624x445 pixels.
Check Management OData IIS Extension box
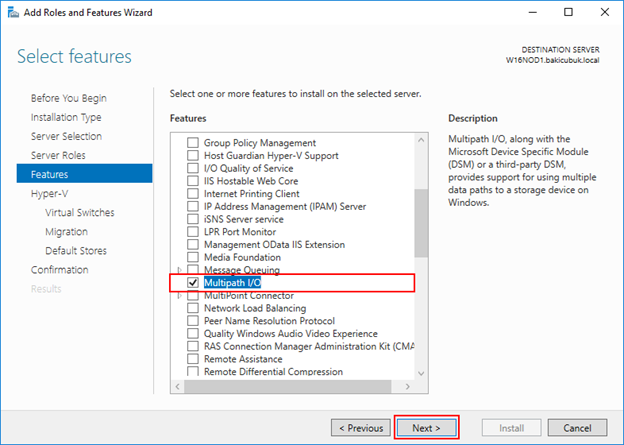(x=193, y=244)
